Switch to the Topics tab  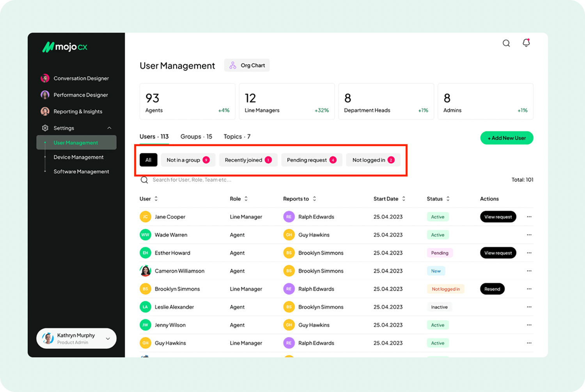click(x=237, y=136)
